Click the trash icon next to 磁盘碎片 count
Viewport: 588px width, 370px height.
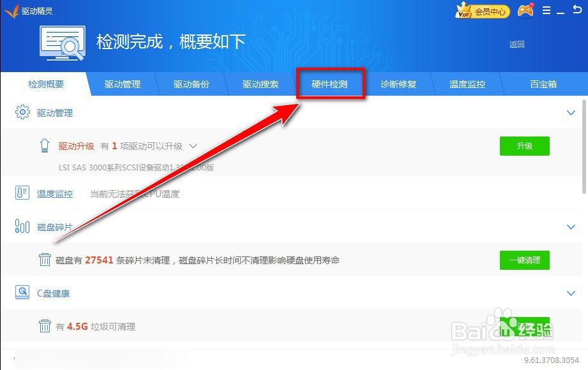[x=44, y=260]
